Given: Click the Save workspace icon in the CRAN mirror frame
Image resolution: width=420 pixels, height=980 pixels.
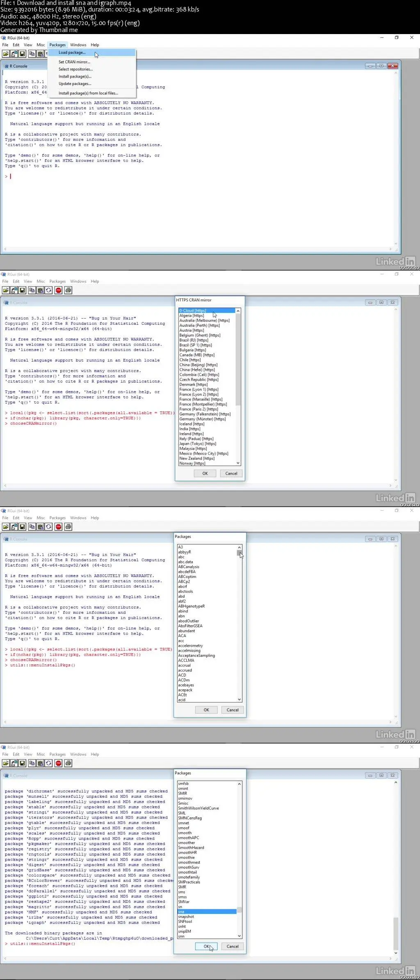Looking at the screenshot, I should point(22,290).
